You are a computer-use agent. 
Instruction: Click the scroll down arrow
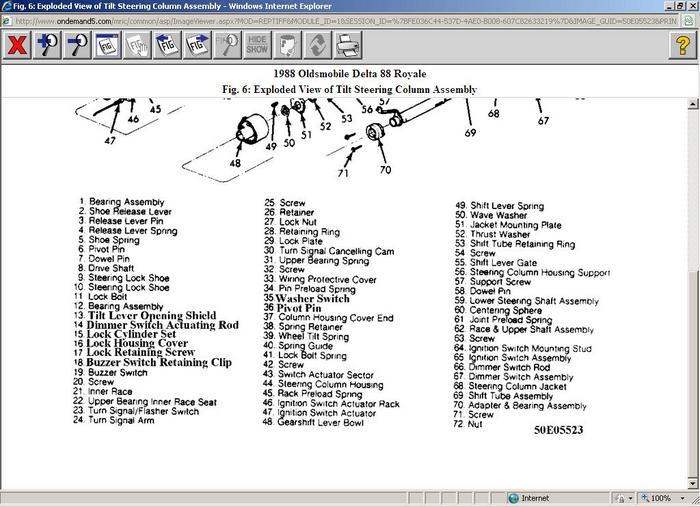[x=693, y=483]
